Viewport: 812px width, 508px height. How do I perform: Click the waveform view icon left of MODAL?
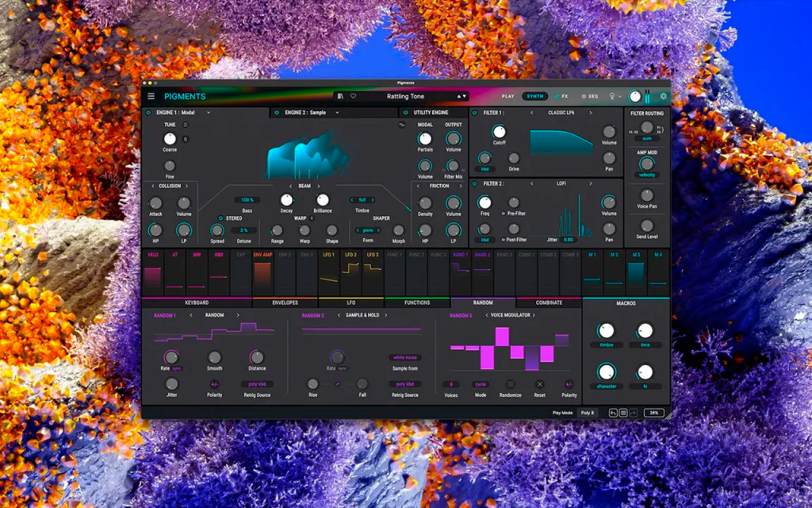coord(402,125)
